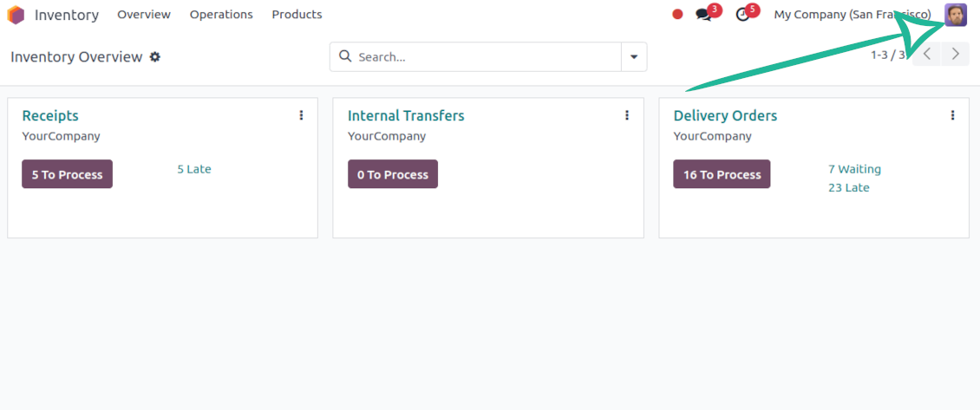Switch company via My Company selector
The image size is (980, 410).
852,15
